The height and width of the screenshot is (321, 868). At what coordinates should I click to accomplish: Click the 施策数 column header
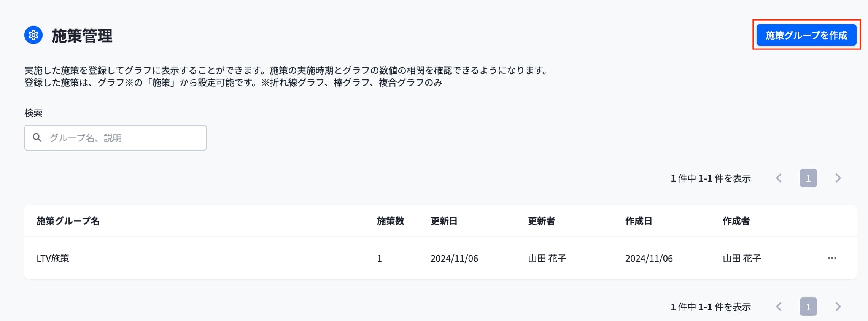click(391, 221)
